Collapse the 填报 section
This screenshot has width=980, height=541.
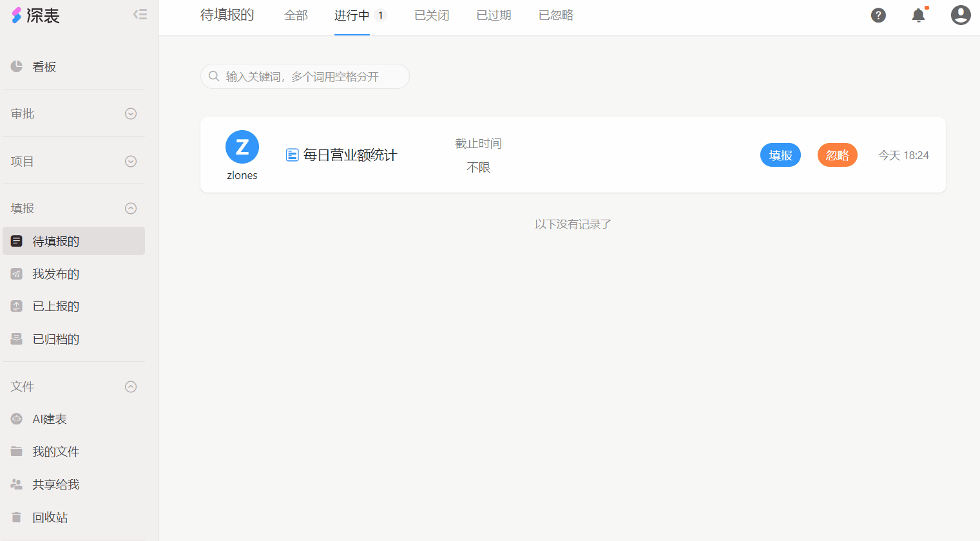point(131,208)
